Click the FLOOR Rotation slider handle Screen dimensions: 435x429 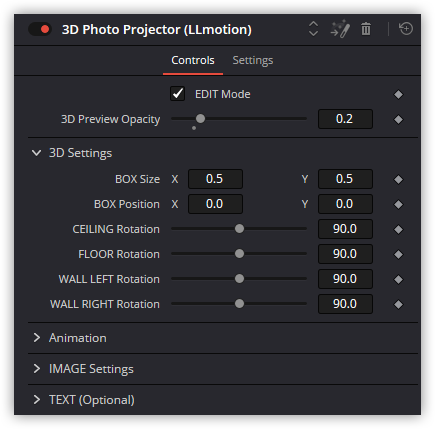(x=239, y=254)
